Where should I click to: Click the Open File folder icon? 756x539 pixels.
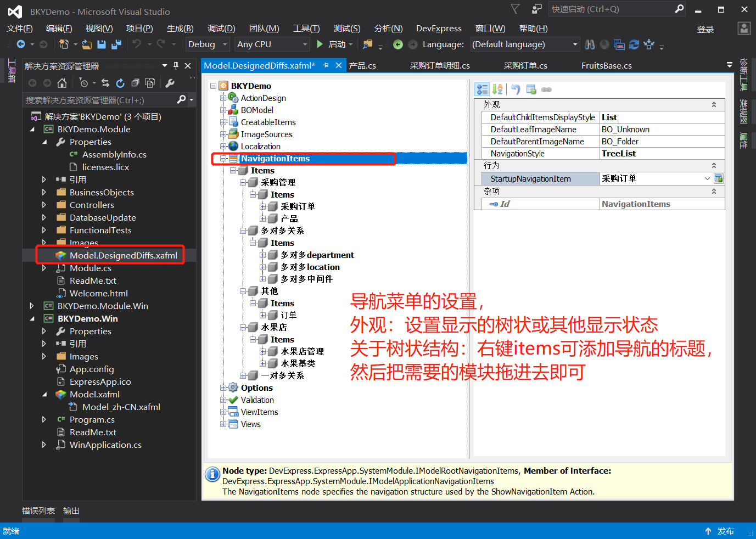(x=87, y=44)
